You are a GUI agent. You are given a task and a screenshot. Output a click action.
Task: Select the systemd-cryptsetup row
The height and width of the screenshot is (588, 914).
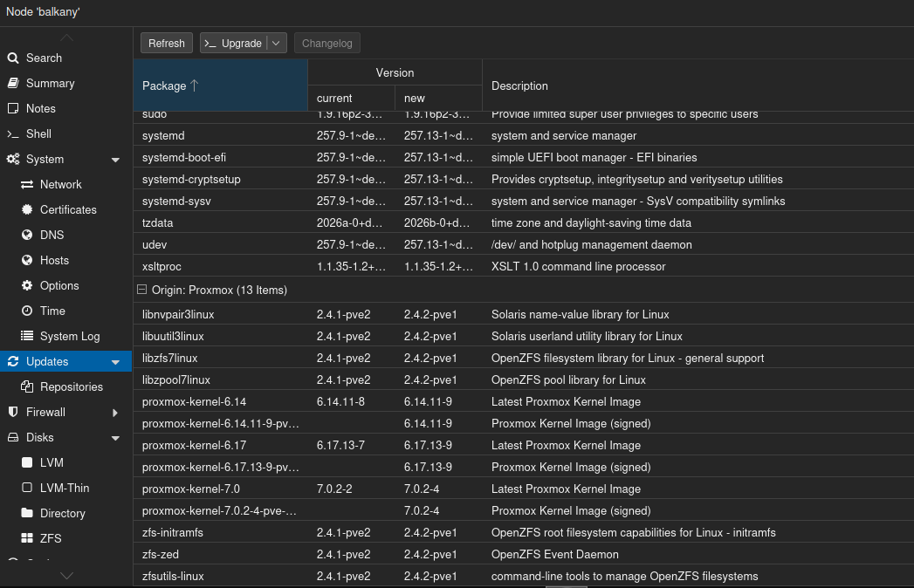[524, 180]
